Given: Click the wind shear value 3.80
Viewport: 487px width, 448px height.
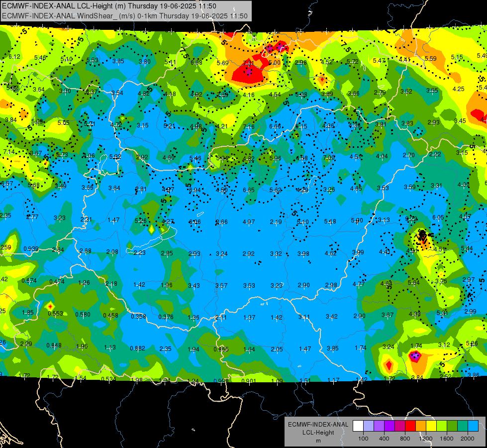Looking at the screenshot, I should [x=145, y=62].
